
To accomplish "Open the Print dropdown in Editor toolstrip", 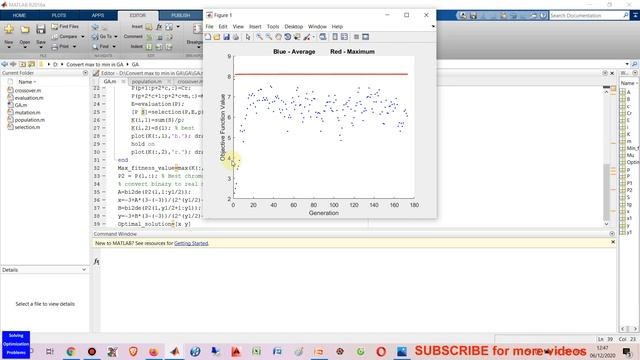I will [x=75, y=47].
